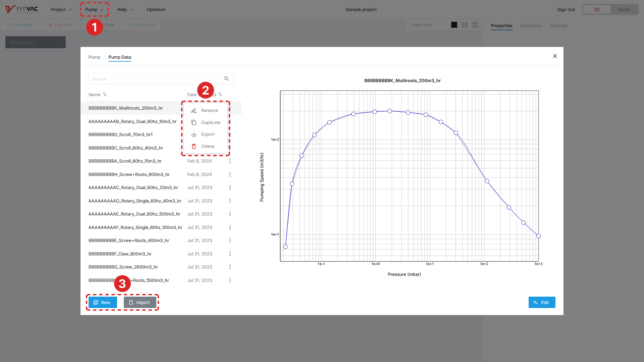The height and width of the screenshot is (362, 644).
Task: Open options for BBBBBBBBBA_Scroll_60hz_15m3_hr row
Action: (230, 161)
